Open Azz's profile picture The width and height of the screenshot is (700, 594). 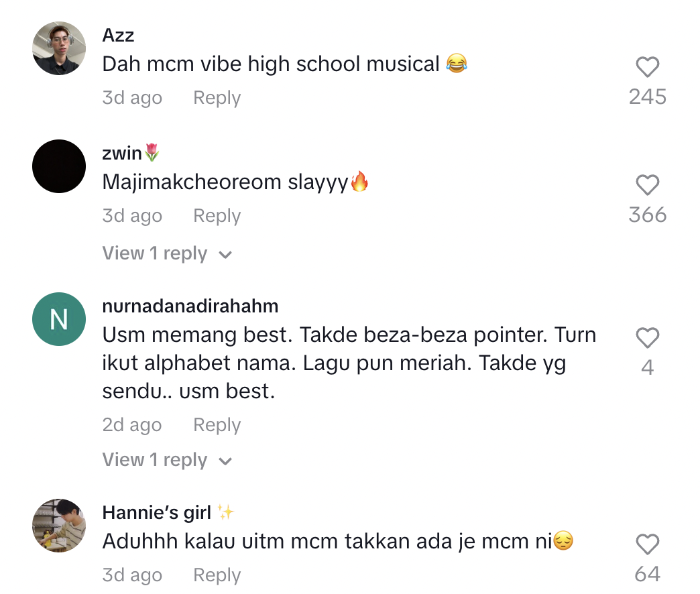59,48
